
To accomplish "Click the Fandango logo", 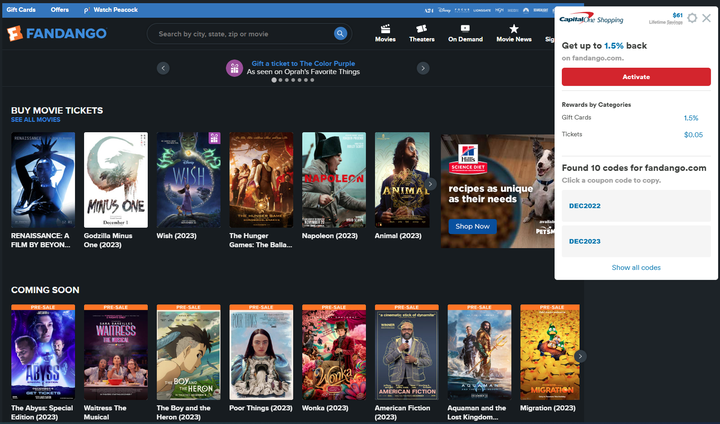I will click(x=57, y=34).
